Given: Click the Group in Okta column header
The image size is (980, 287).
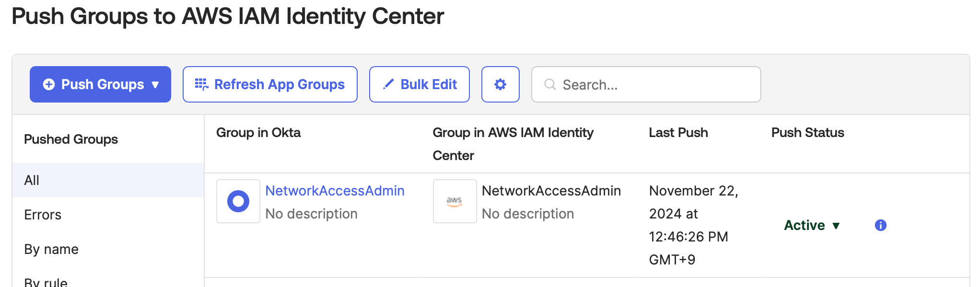Looking at the screenshot, I should tap(258, 132).
